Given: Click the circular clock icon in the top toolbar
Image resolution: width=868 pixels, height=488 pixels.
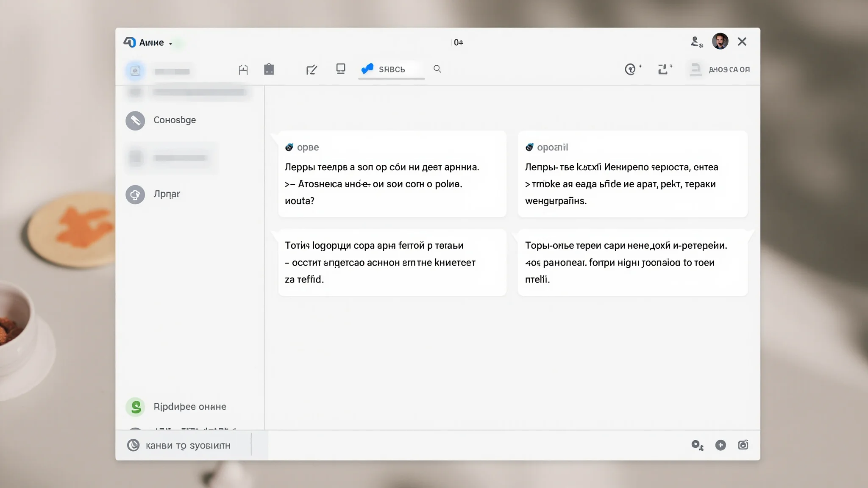Looking at the screenshot, I should (630, 69).
